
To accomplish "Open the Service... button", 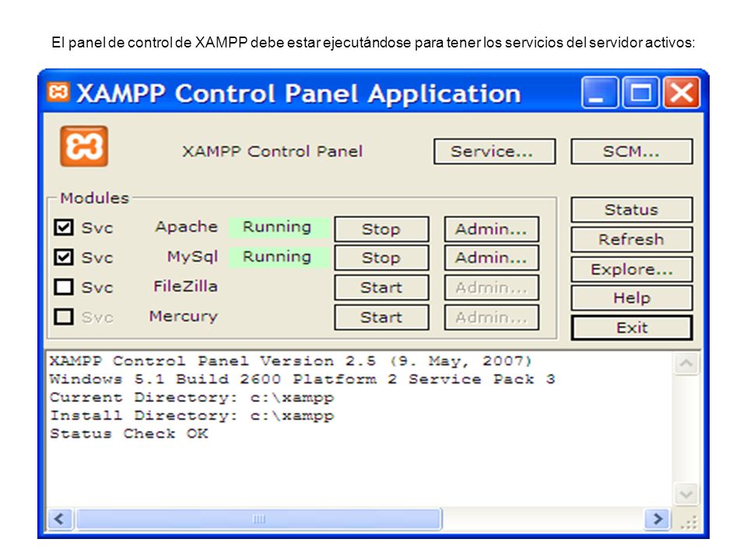I will click(495, 152).
